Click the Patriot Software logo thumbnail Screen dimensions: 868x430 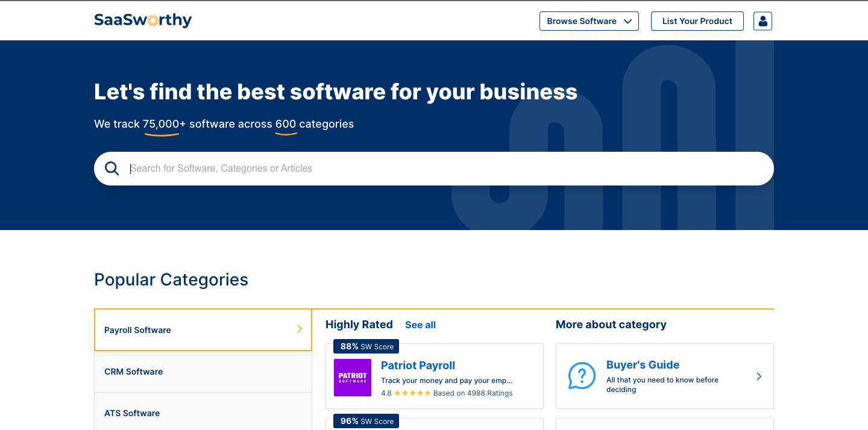pos(353,378)
